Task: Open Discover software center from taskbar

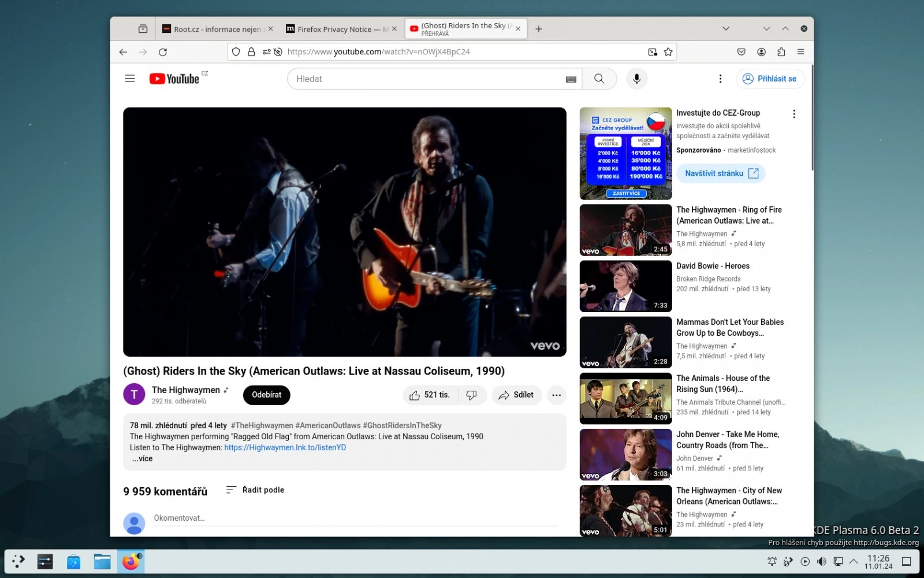Action: tap(73, 561)
